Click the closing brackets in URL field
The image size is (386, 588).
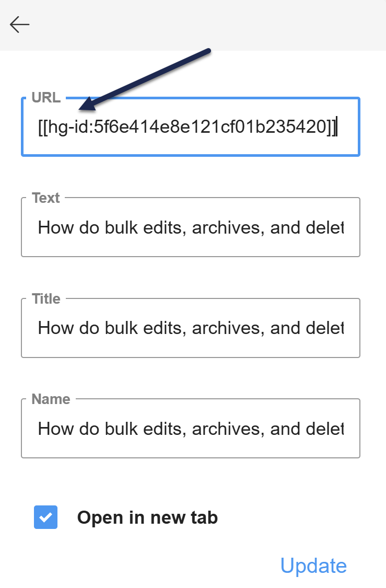point(332,127)
